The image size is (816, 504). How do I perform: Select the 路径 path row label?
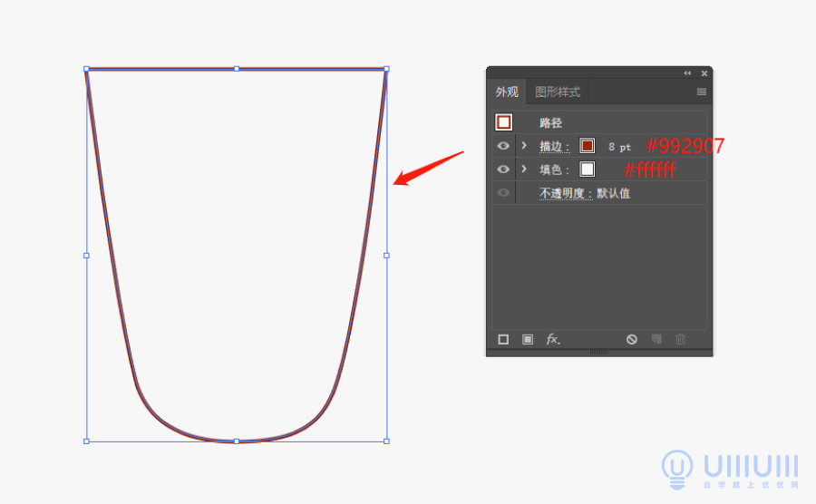[x=550, y=122]
